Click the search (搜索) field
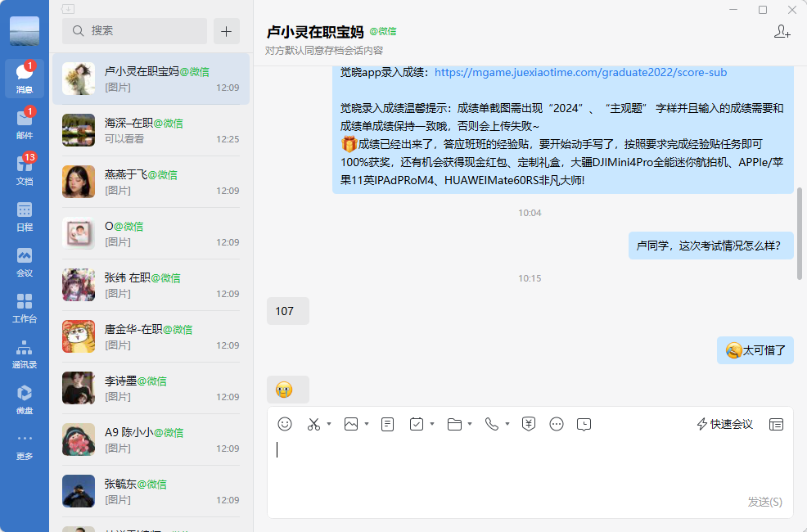807x532 pixels. (134, 31)
